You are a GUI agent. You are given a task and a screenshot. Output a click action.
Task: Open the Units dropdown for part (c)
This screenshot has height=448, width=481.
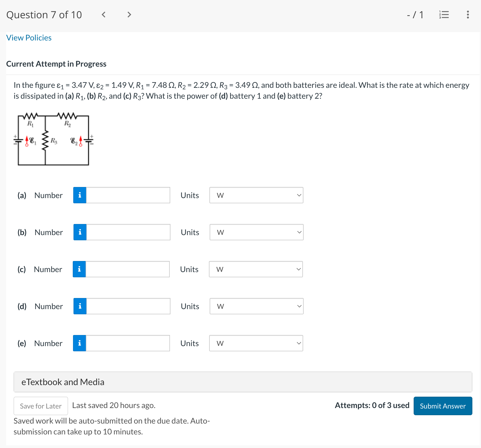point(256,269)
